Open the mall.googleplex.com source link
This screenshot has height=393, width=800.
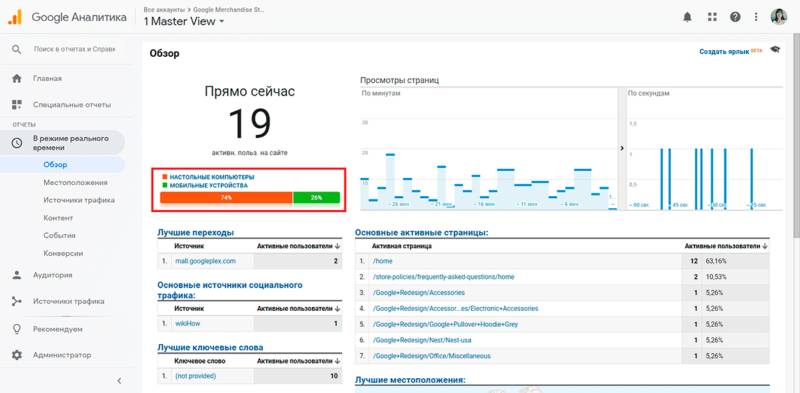click(x=205, y=261)
